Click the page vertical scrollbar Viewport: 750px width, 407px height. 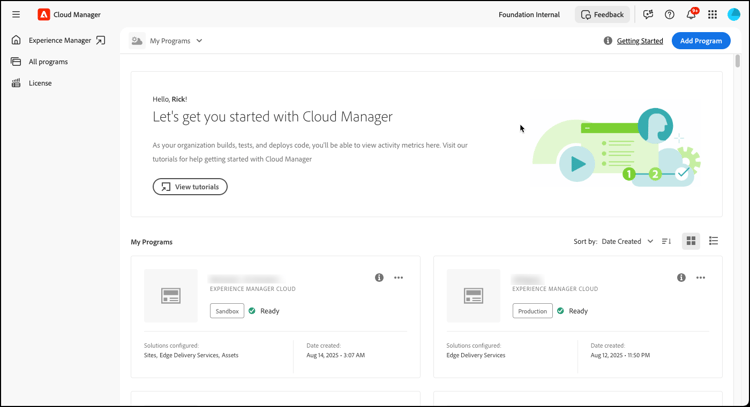coord(738,62)
